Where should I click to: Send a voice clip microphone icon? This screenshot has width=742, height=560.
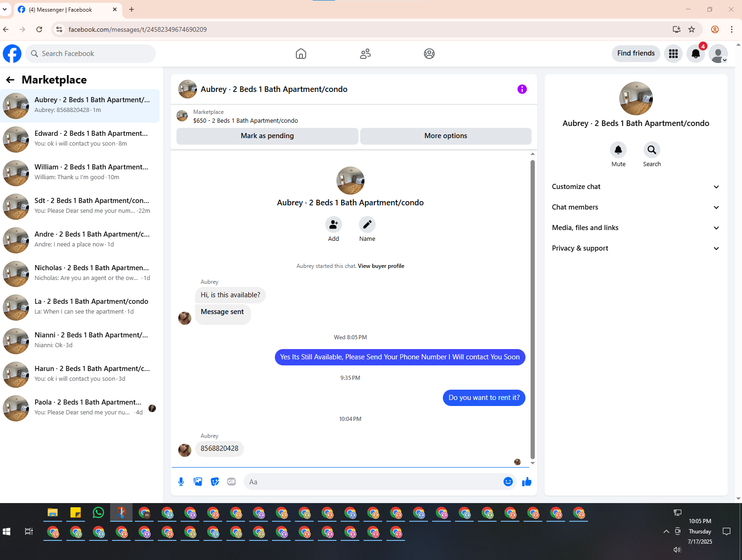[181, 482]
